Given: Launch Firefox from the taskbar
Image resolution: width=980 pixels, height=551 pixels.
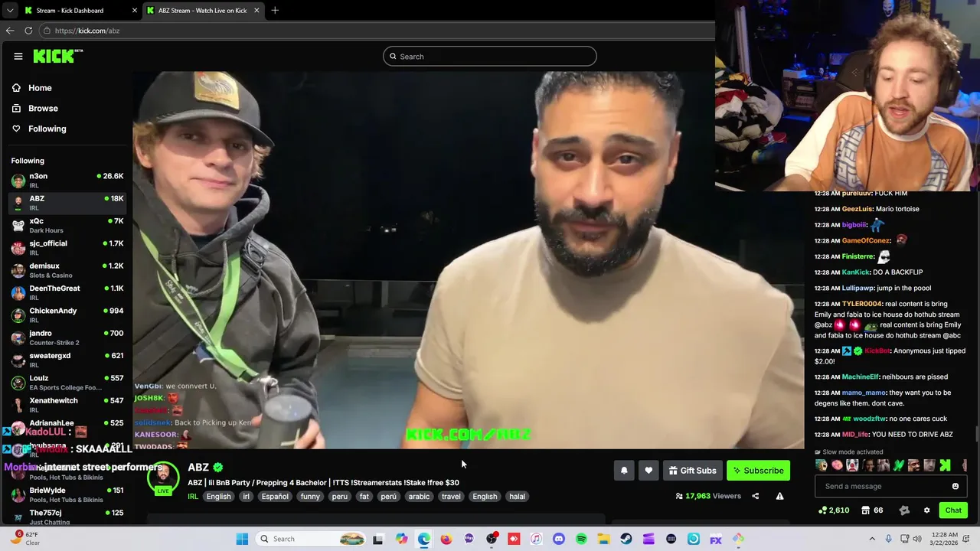Looking at the screenshot, I should pyautogui.click(x=446, y=540).
